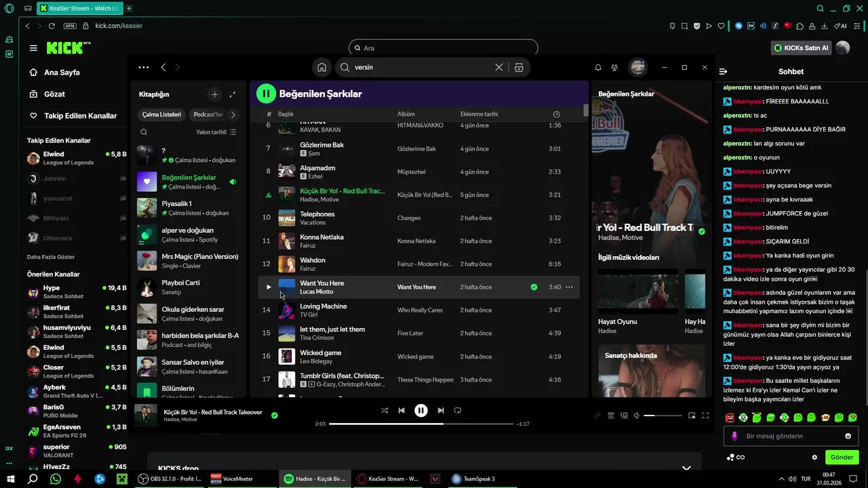Open Kick profile avatar menu
Screen dimensions: 868x488
[x=843, y=48]
